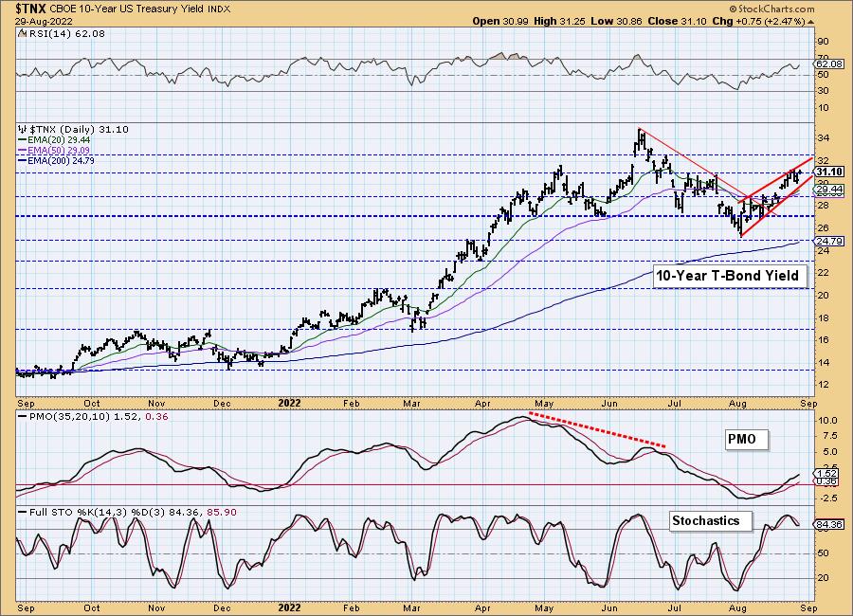Click the $TNX ticker symbol title
853x616 pixels.
(32, 9)
